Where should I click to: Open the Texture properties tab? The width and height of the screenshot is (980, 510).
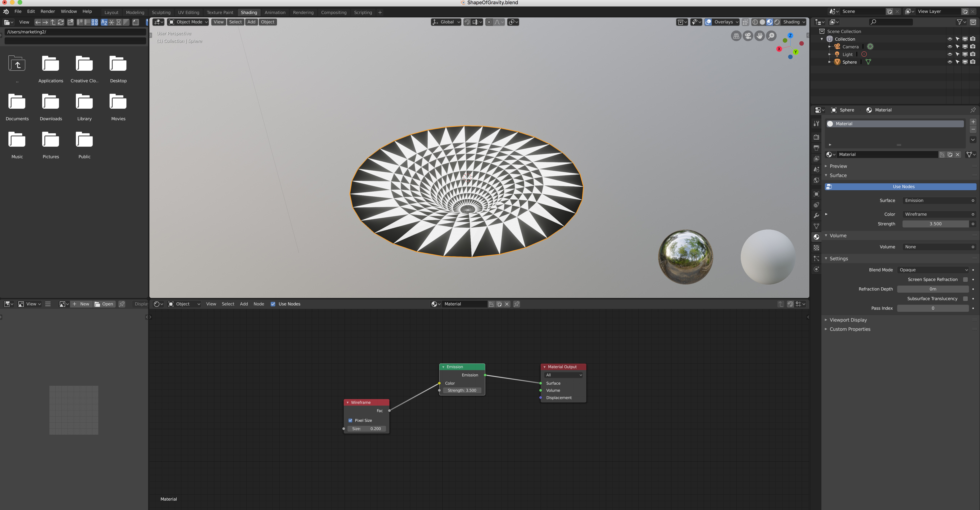[816, 248]
